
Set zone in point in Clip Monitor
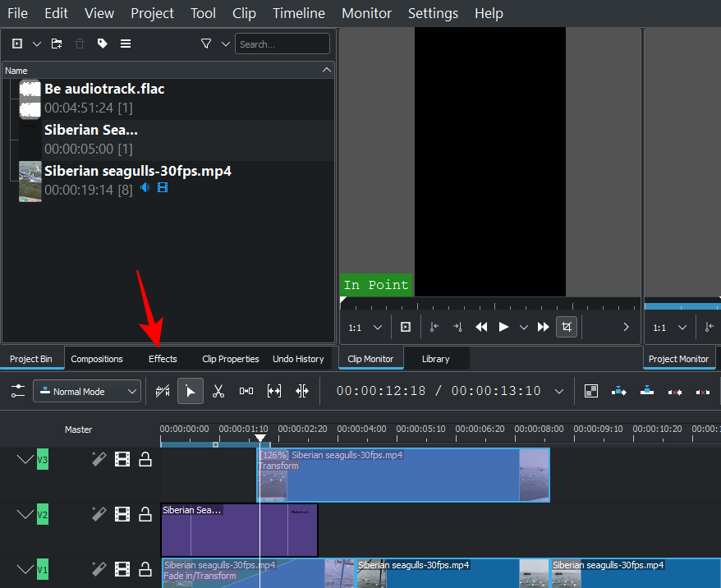pyautogui.click(x=434, y=327)
